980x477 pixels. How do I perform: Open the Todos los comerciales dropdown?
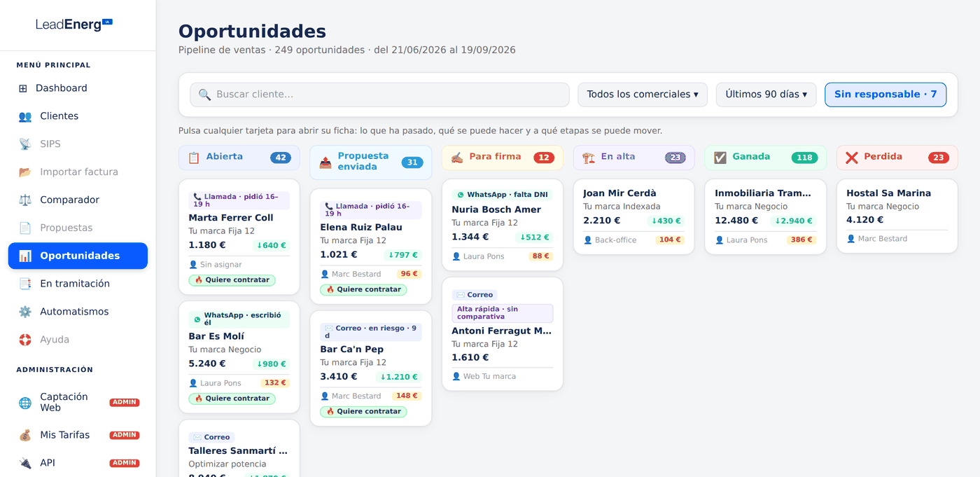[643, 95]
